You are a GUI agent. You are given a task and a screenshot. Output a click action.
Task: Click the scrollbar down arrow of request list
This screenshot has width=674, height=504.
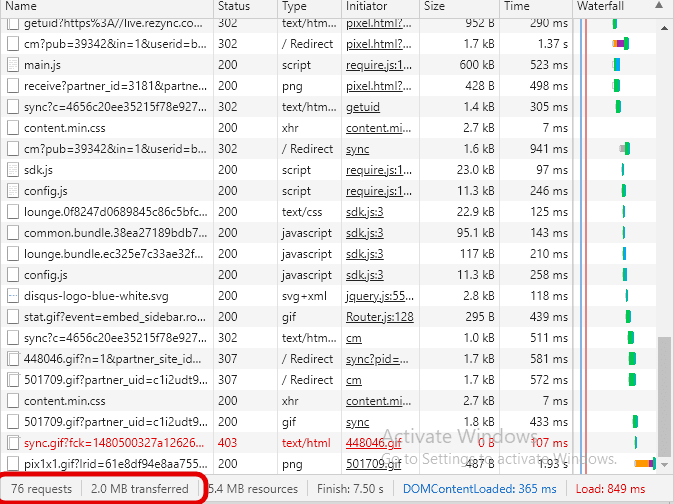pos(664,464)
